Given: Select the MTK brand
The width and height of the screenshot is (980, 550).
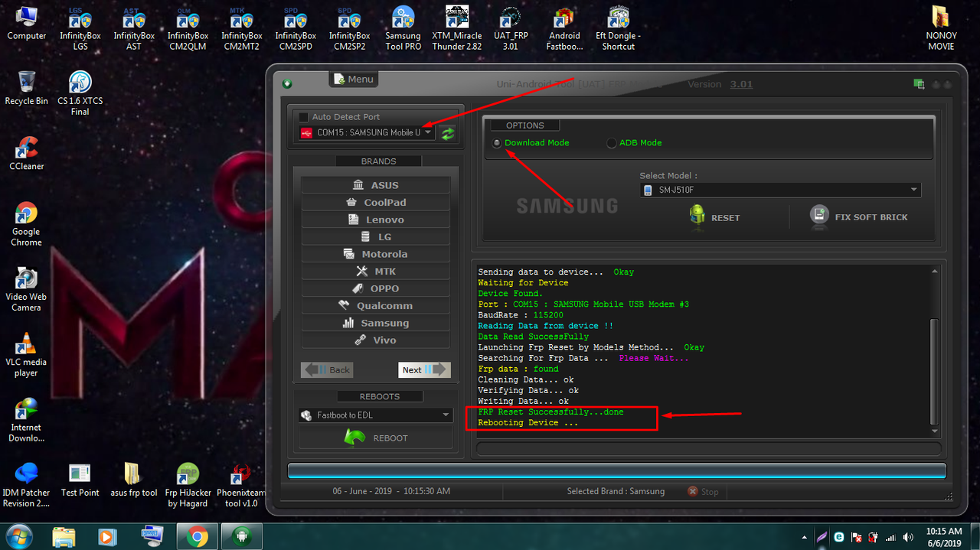Looking at the screenshot, I should (x=376, y=272).
